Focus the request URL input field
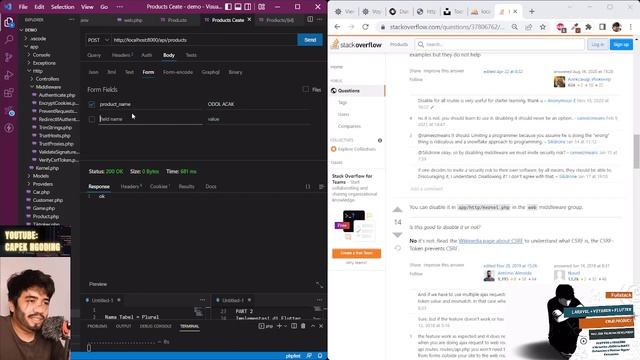Viewport: 640px width, 360px height. (204, 40)
